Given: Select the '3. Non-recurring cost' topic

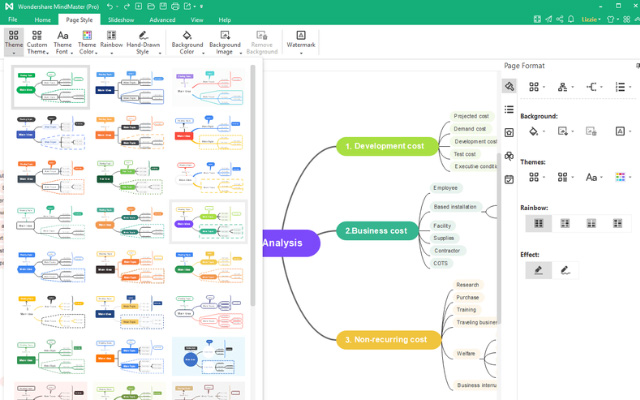Looking at the screenshot, I should (x=388, y=340).
